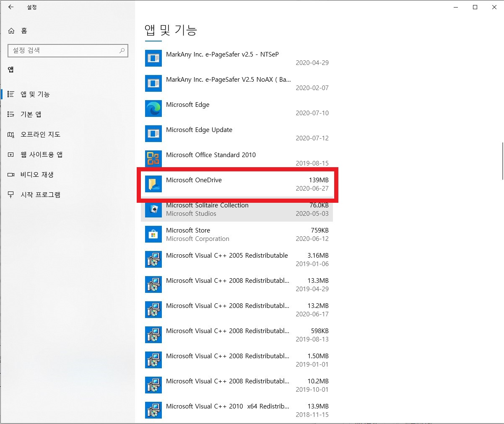Viewport: 504px width, 424px height.
Task: Click the 13.3MB Visual C++ 2008 icon
Action: 153,284
